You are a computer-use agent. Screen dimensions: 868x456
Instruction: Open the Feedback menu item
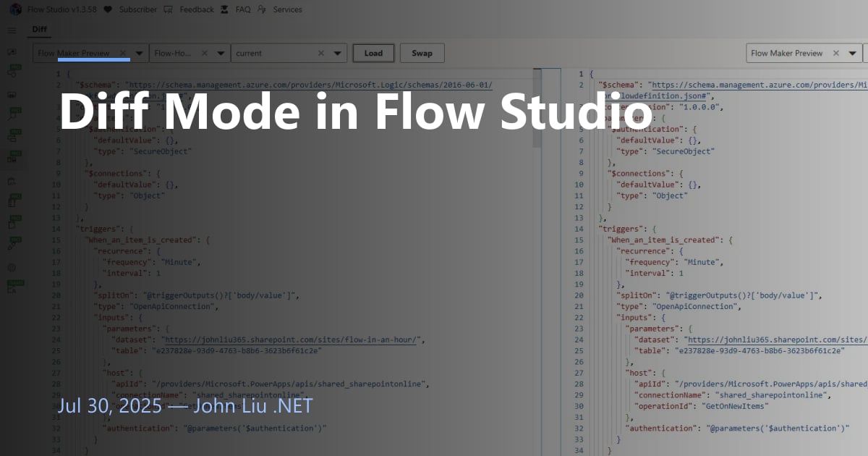coord(197,10)
